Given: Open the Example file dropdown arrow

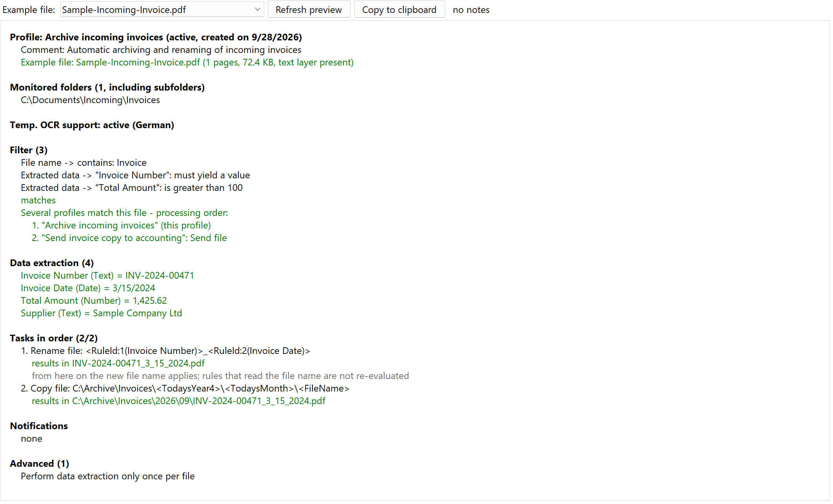Looking at the screenshot, I should (x=258, y=9).
